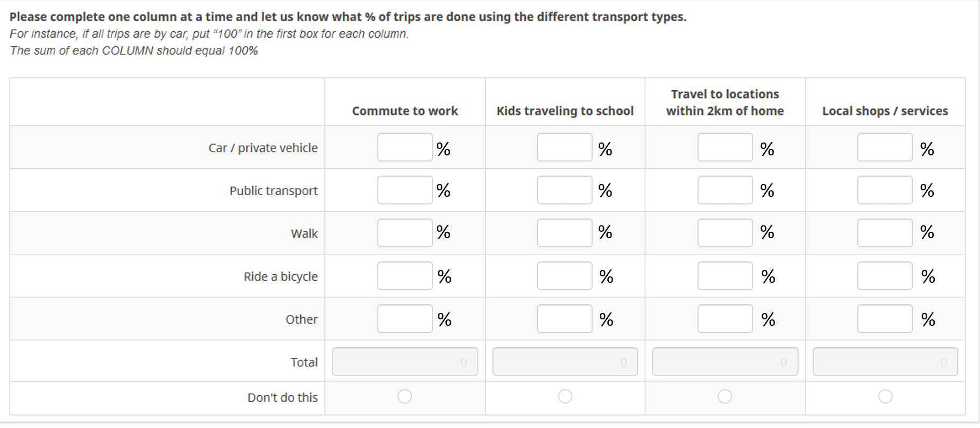Select "Don't do this" for Commute to work
The image size is (980, 428).
[x=404, y=397]
